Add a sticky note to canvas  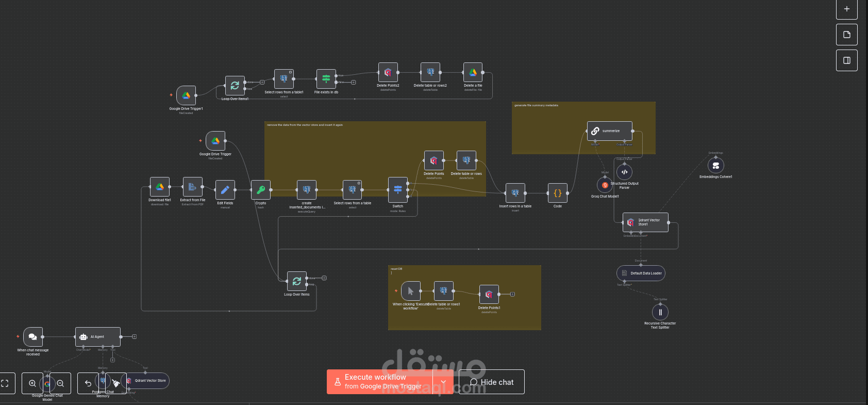point(847,35)
